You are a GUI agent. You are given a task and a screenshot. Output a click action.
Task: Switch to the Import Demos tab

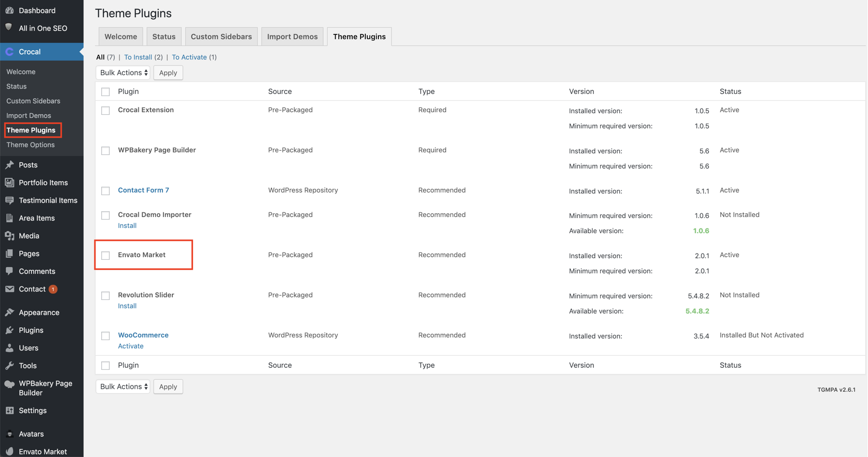pyautogui.click(x=292, y=37)
